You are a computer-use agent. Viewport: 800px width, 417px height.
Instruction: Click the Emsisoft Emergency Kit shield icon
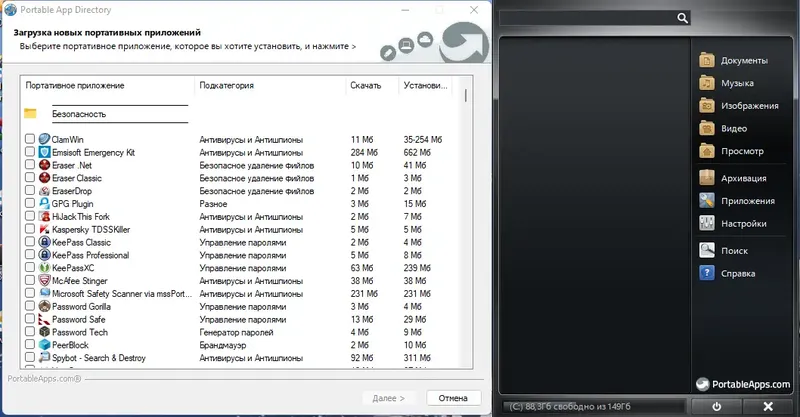pos(44,152)
